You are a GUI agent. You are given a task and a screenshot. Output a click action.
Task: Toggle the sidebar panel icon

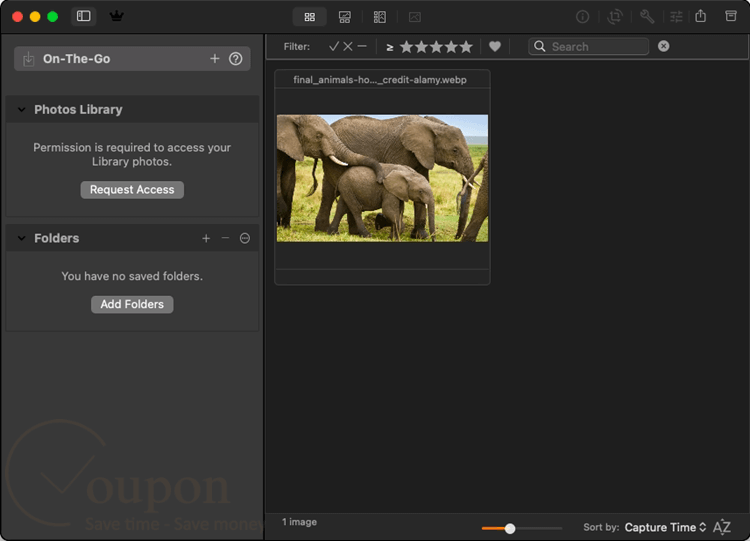coord(84,16)
